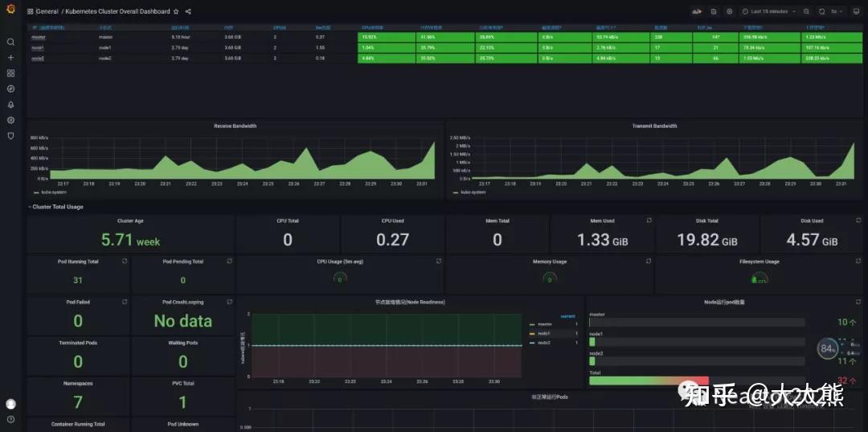Toggle master series in Node Readiness legend
The width and height of the screenshot is (868, 432).
pos(545,324)
